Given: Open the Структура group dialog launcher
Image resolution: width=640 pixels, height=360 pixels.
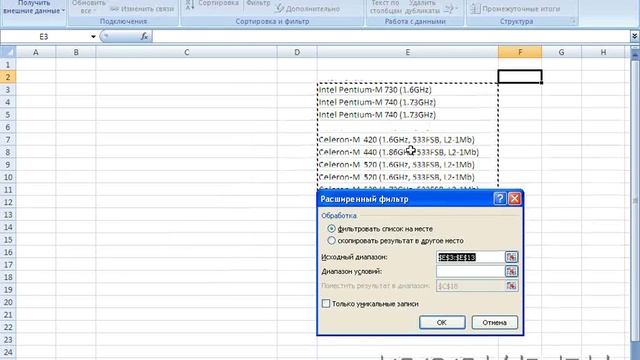Looking at the screenshot, I should (x=573, y=21).
